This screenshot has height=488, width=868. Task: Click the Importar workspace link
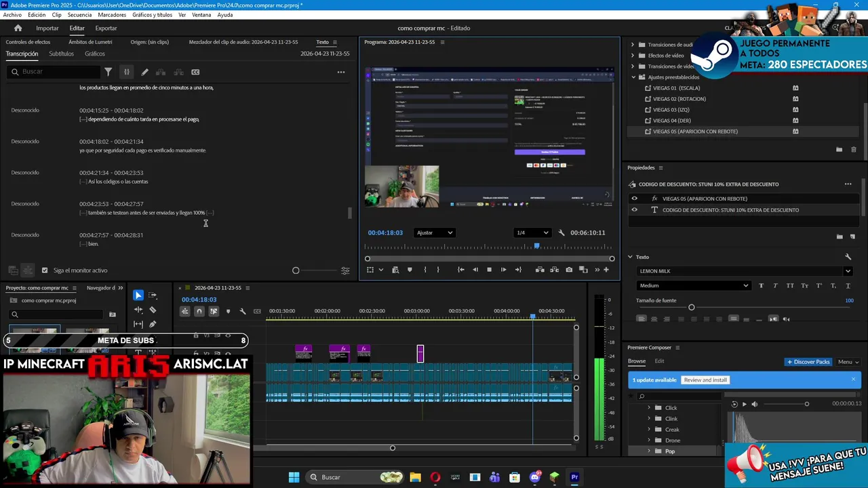(47, 28)
